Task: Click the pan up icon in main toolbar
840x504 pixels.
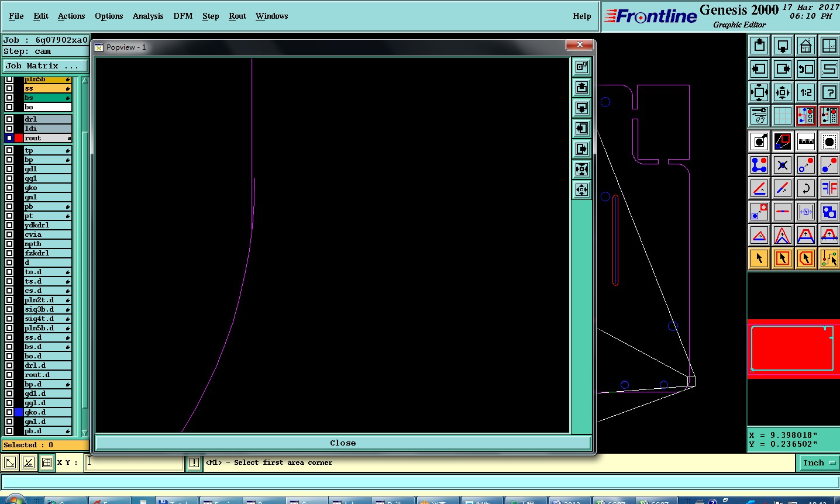Action: (x=759, y=45)
